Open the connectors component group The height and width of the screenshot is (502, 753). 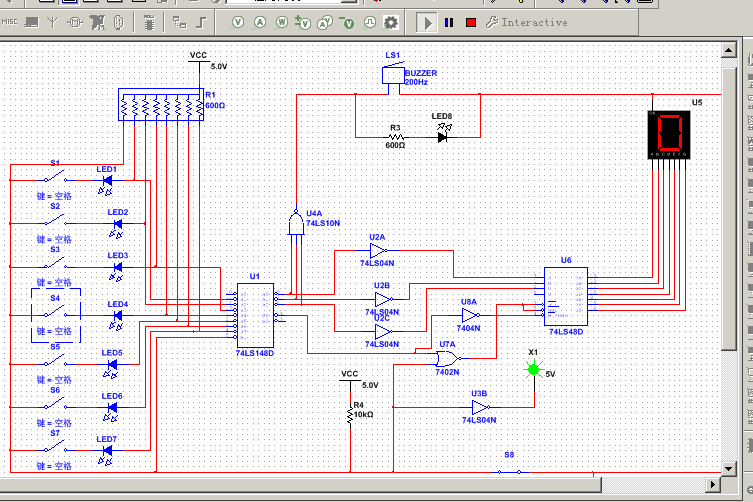pyautogui.click(x=119, y=22)
